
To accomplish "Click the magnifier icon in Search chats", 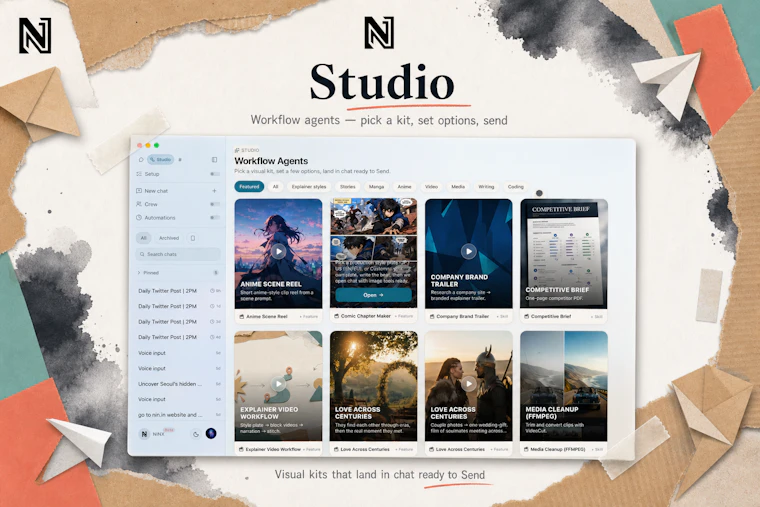I will [x=142, y=254].
